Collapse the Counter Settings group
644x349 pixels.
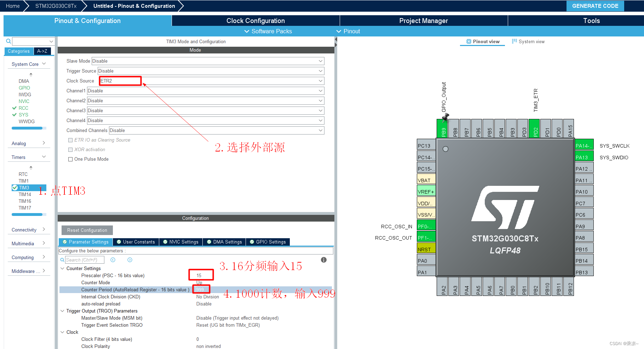pyautogui.click(x=63, y=268)
